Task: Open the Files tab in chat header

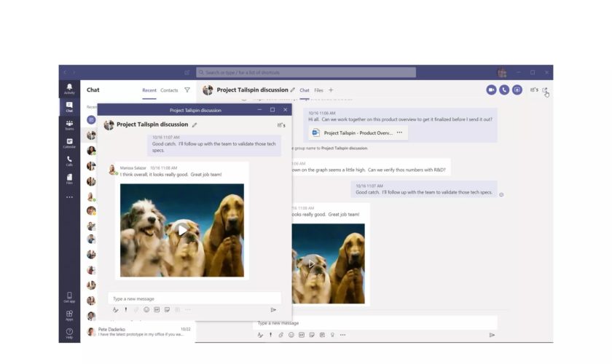Action: [x=318, y=90]
